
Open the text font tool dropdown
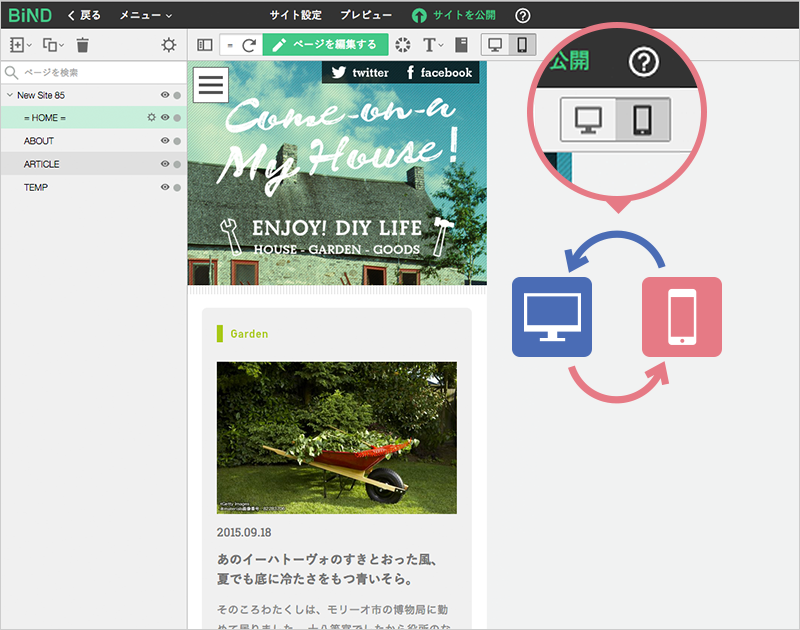coord(432,45)
